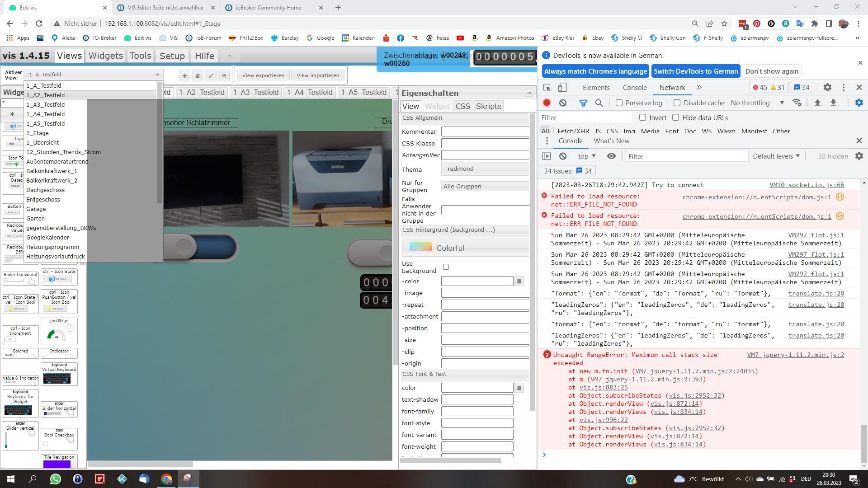Check the Use background checkbox
Image resolution: width=868 pixels, height=488 pixels.
coord(446,267)
